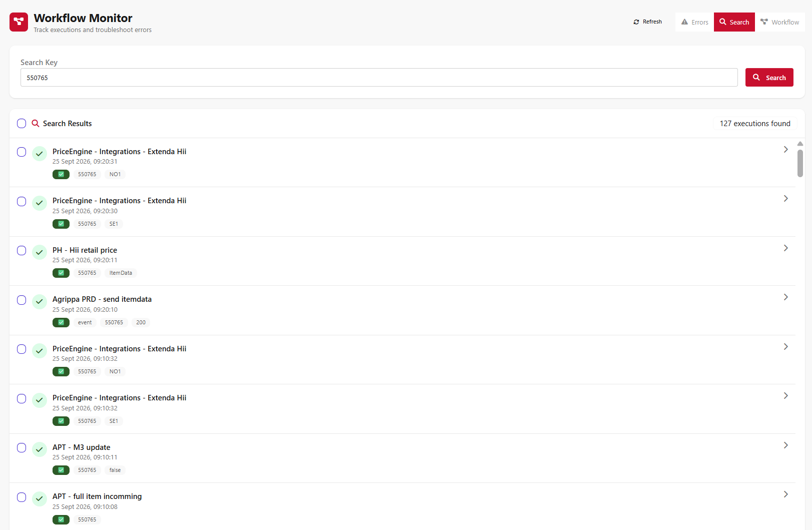Tick the checkbox for Agrippa PRD - send itemdata
The image size is (812, 530).
(x=22, y=300)
